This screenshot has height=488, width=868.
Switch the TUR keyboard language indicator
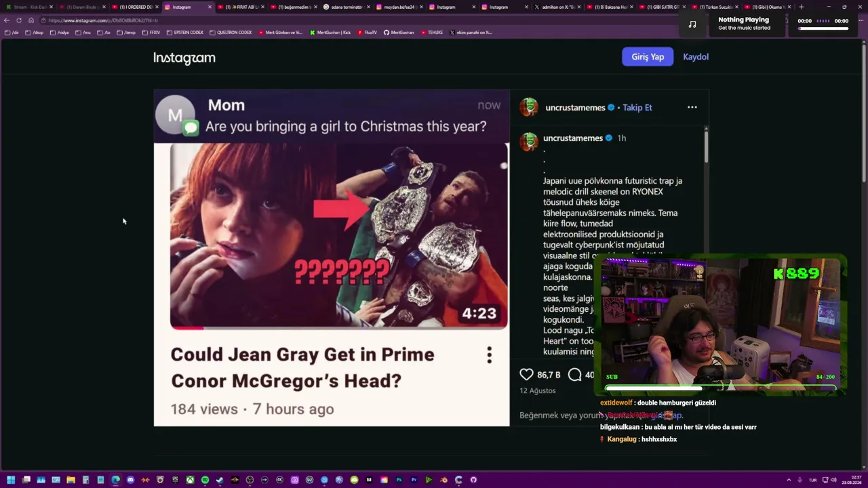point(812,480)
